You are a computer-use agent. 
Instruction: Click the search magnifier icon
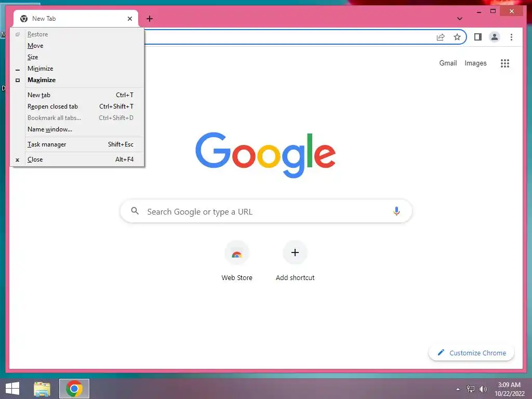click(x=135, y=211)
